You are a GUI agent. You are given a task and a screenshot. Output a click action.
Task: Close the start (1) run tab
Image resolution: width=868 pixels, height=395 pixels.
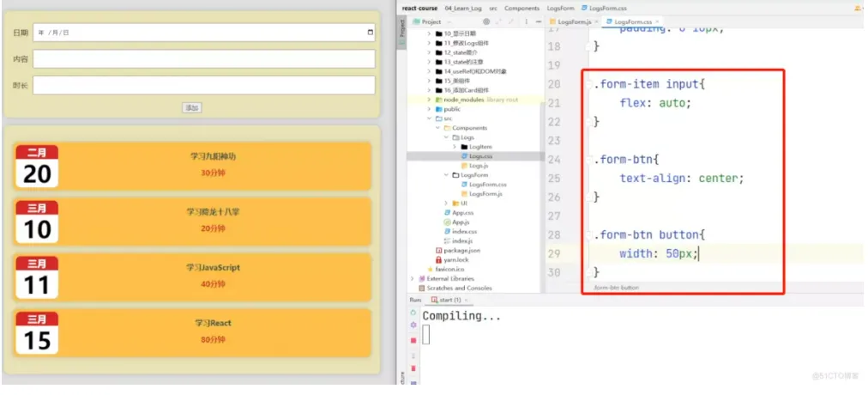466,300
